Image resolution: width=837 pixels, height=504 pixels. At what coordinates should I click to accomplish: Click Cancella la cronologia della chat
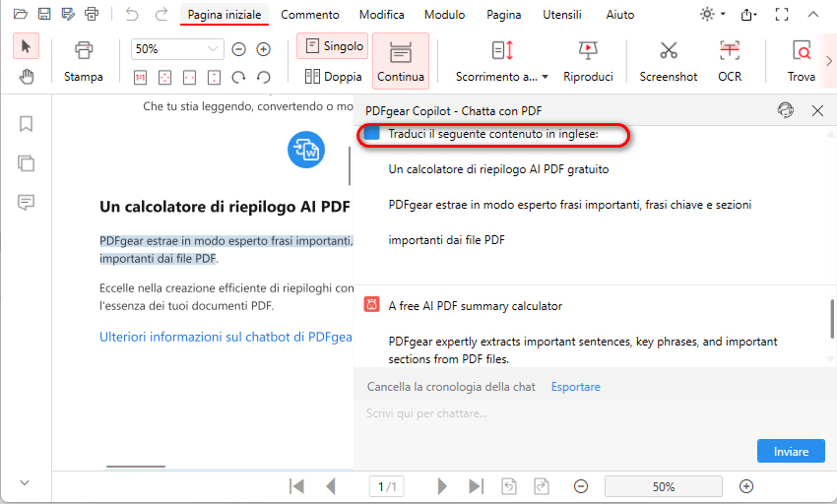pos(451,387)
